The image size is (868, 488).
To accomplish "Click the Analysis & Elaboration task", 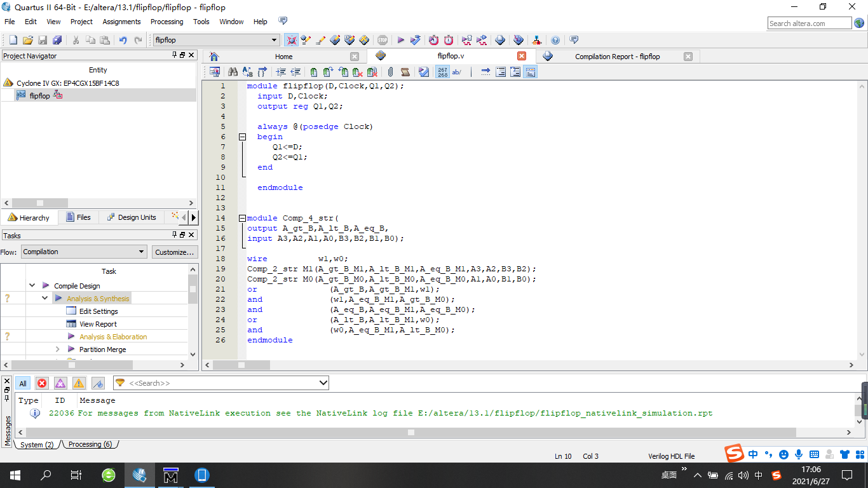I will tap(113, 337).
